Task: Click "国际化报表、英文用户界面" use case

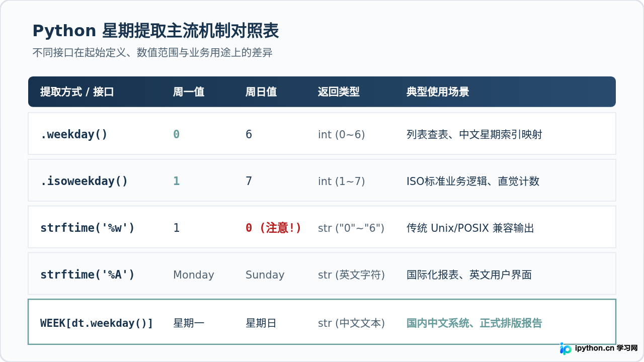Action: click(x=469, y=275)
